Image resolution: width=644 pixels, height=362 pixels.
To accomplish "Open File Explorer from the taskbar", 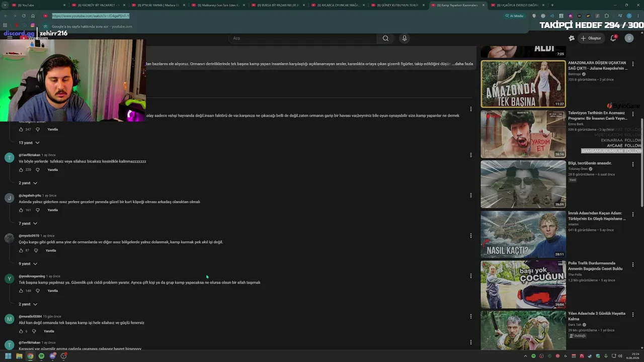I will (x=19, y=356).
